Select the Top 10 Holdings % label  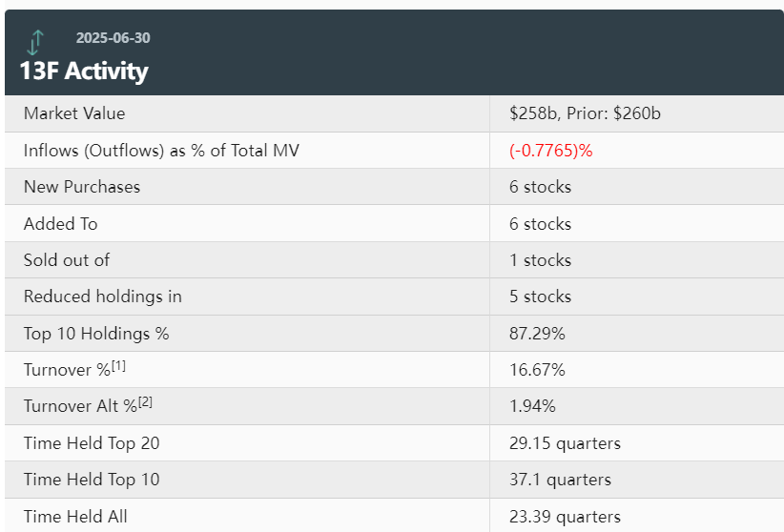click(x=96, y=334)
